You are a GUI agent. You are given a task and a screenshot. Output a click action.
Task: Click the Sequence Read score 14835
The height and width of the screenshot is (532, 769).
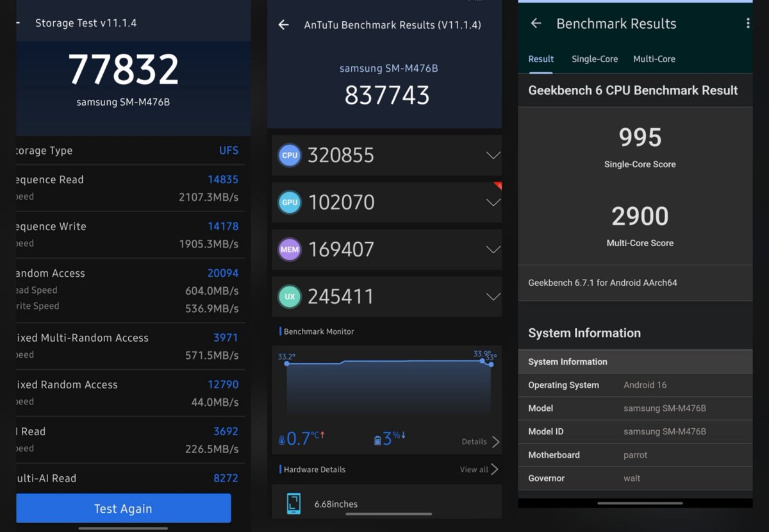pyautogui.click(x=223, y=179)
